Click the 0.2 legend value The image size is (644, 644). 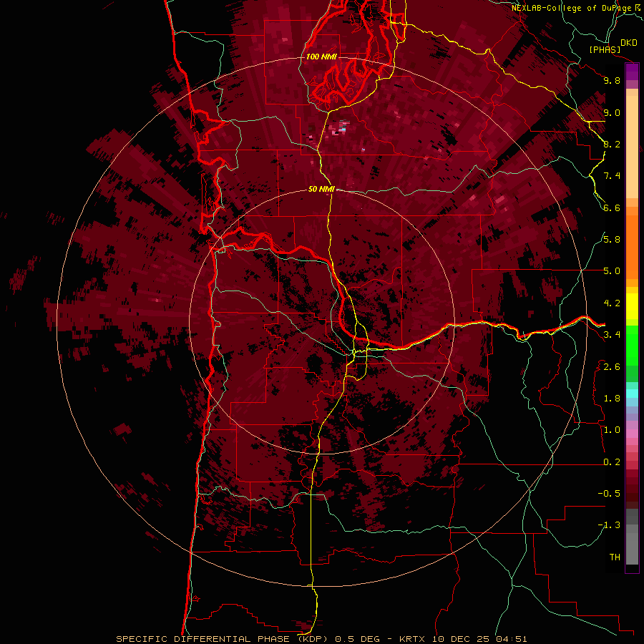pyautogui.click(x=612, y=462)
